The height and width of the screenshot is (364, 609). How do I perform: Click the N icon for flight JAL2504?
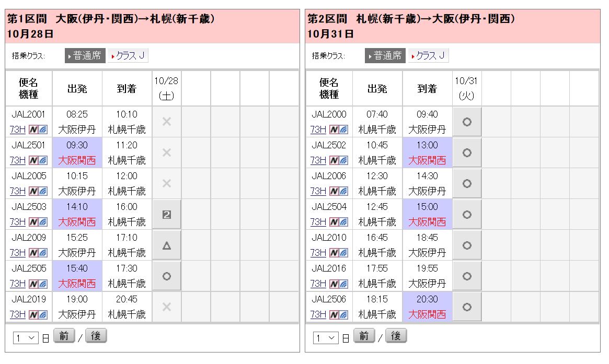click(x=334, y=222)
